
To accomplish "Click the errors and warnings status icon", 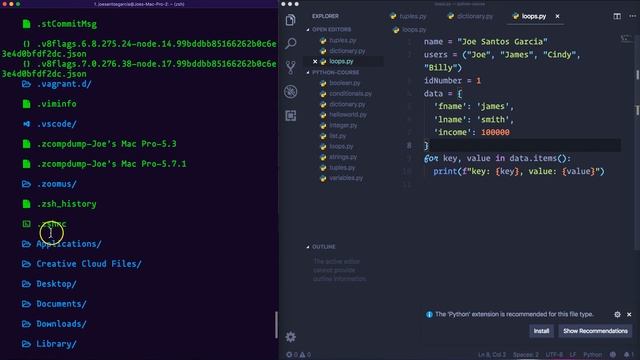I will point(298,354).
